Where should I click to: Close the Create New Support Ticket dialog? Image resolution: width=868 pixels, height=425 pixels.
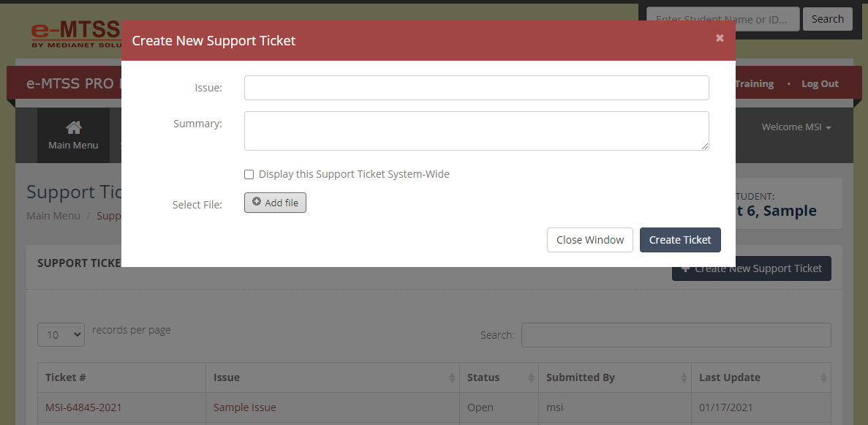[x=720, y=38]
